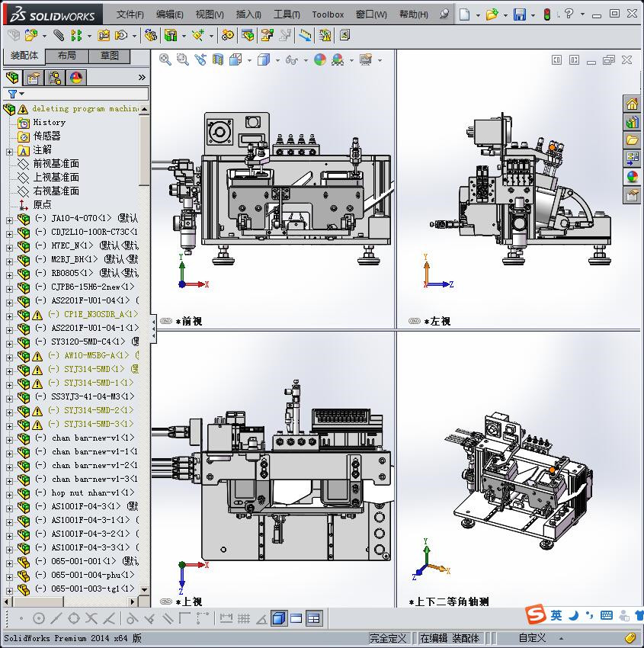The image size is (644, 648).
Task: Click the Rebuild traffic light icon
Action: (546, 14)
